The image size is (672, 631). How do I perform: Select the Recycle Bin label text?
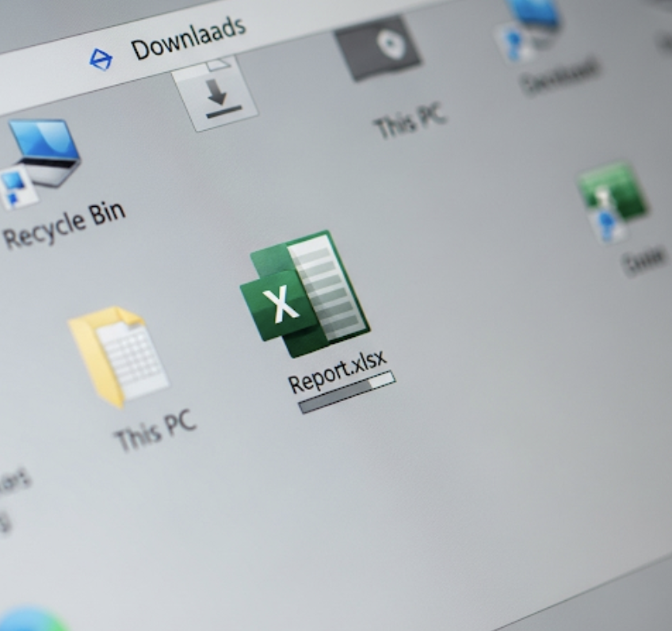pos(65,224)
